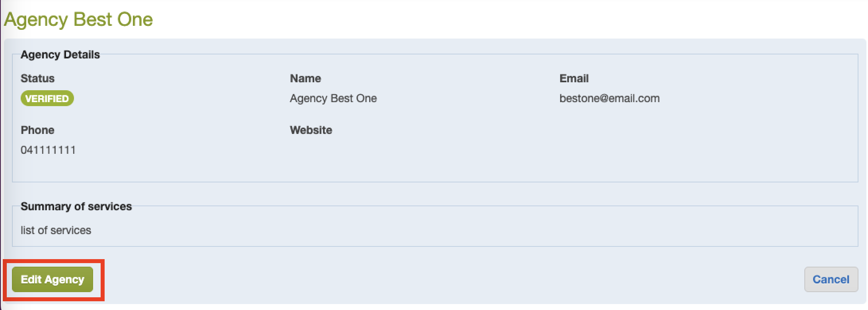
Task: Click blank footer space between Edit Agency and Cancel
Action: tap(438, 279)
